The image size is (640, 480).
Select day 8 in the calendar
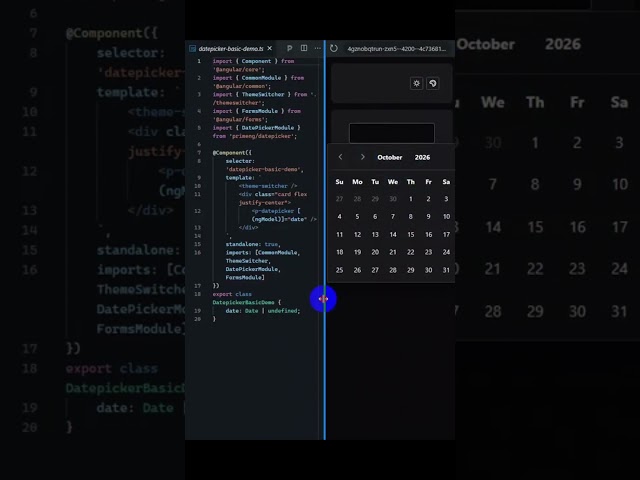point(411,217)
